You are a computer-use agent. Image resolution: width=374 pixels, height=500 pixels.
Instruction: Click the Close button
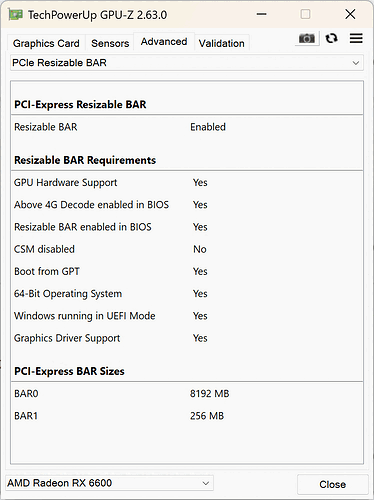[x=332, y=484]
